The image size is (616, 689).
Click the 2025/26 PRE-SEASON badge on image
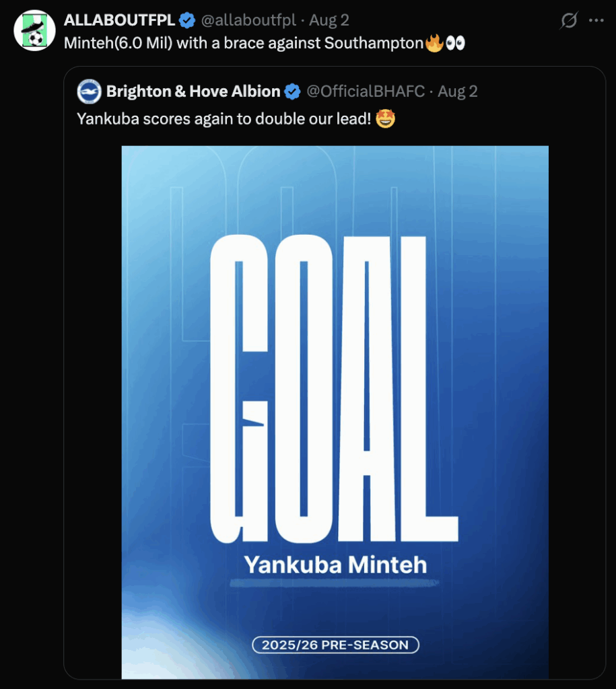(335, 645)
